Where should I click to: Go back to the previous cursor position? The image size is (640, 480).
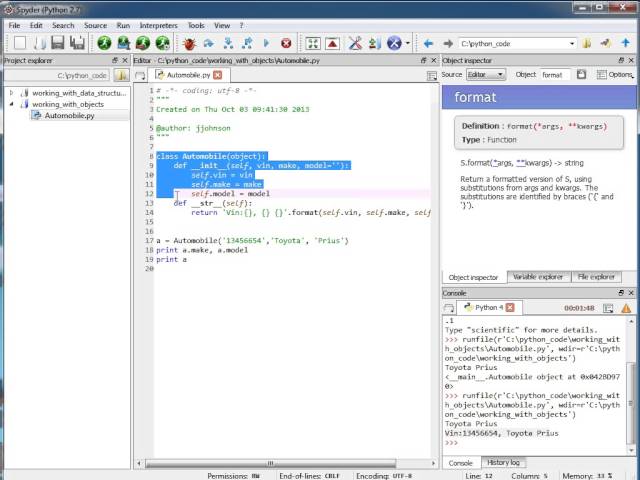tap(428, 43)
